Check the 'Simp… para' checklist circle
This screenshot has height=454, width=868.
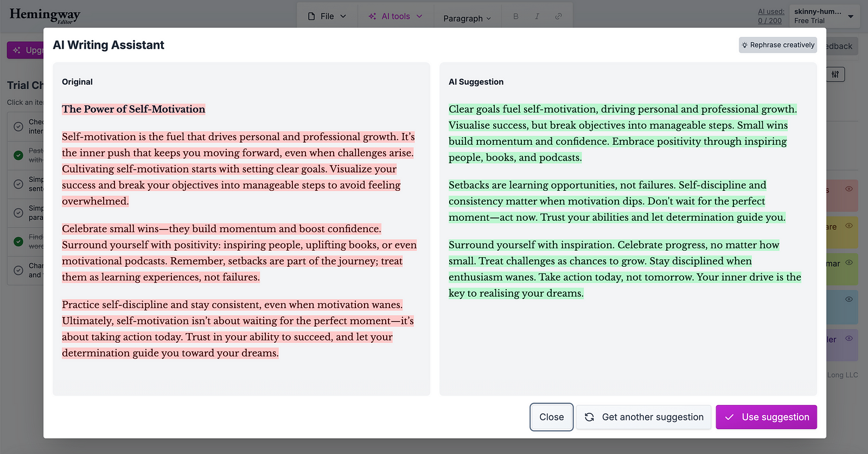[18, 213]
